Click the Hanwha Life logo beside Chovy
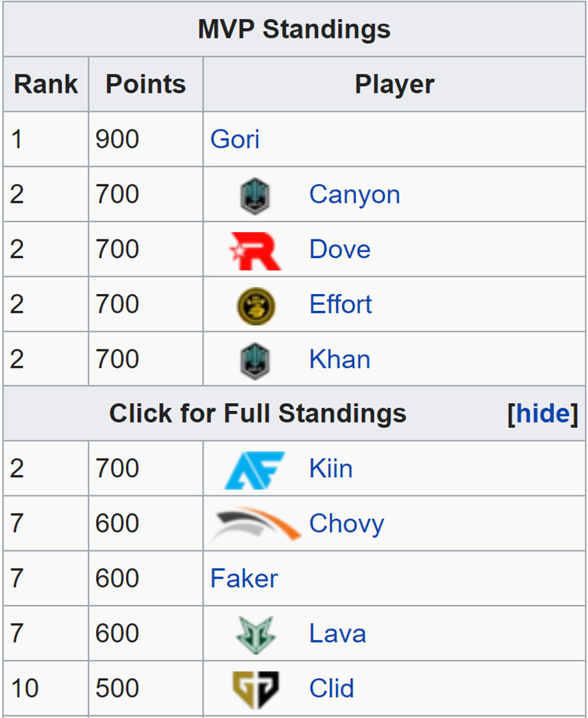This screenshot has width=588, height=718. pyautogui.click(x=255, y=524)
